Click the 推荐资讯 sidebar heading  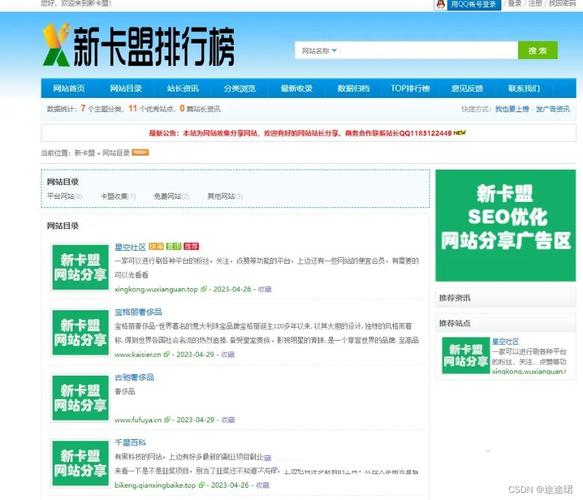click(455, 298)
